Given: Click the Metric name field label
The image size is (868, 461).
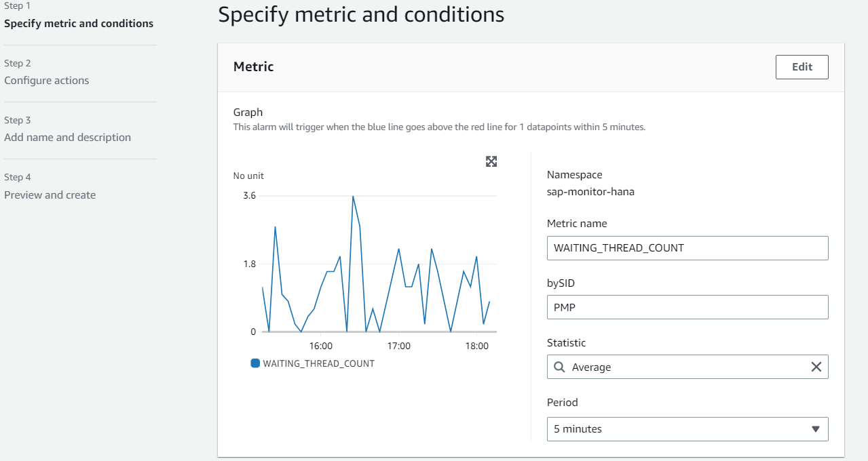Looking at the screenshot, I should tap(577, 224).
